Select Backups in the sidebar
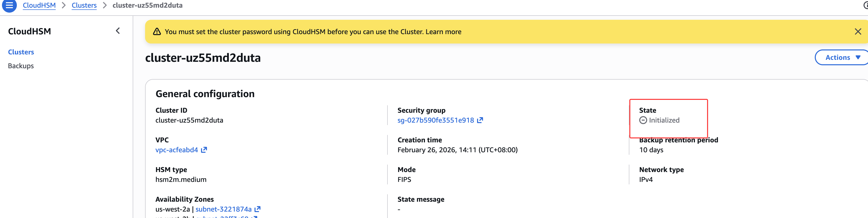Image resolution: width=868 pixels, height=218 pixels. [21, 66]
